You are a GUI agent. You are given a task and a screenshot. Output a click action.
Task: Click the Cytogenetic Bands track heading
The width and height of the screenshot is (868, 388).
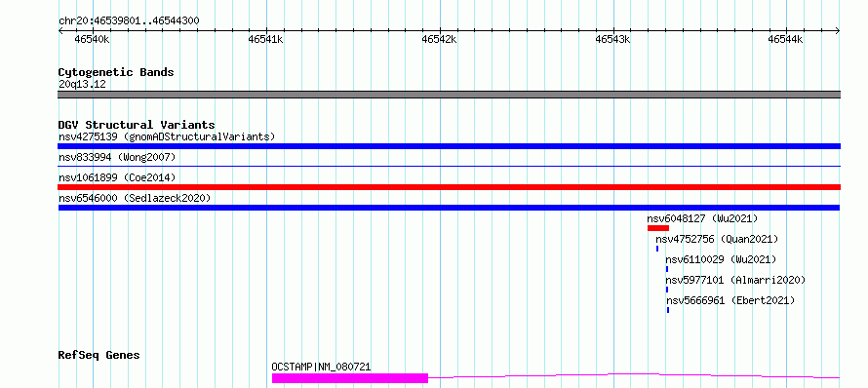[x=116, y=72]
